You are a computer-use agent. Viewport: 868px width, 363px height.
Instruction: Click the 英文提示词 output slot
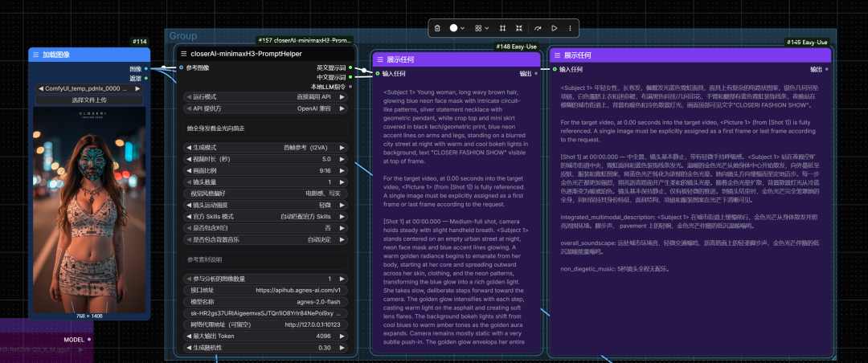(350, 67)
